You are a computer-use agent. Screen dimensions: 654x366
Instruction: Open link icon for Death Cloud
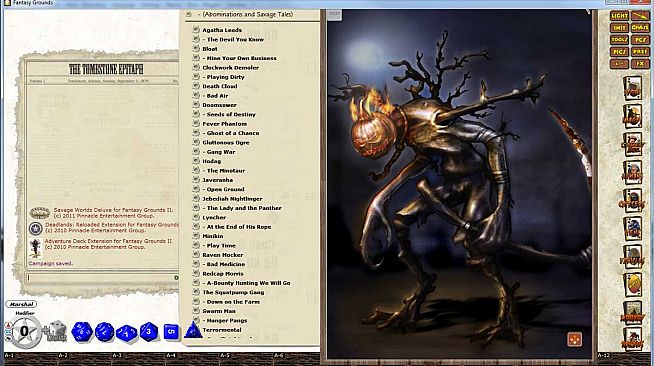pos(196,86)
